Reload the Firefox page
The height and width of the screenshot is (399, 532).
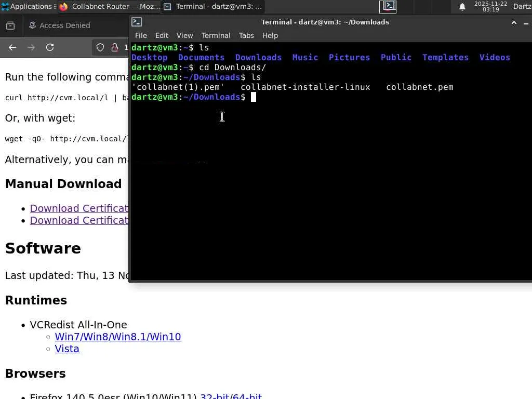[x=50, y=47]
